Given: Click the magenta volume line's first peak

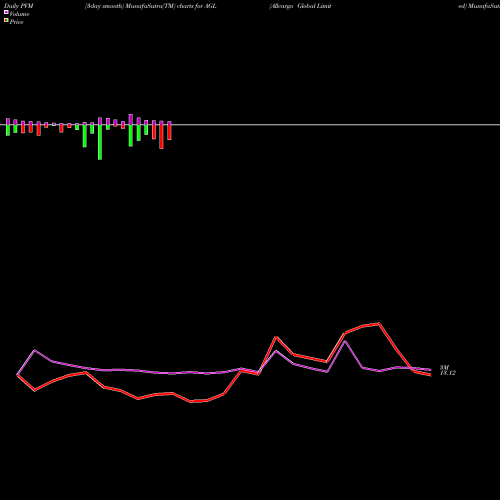Looking at the screenshot, I should tap(35, 350).
